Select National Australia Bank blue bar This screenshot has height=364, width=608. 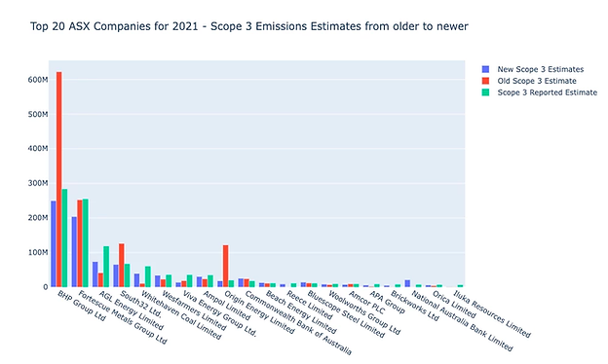point(407,283)
